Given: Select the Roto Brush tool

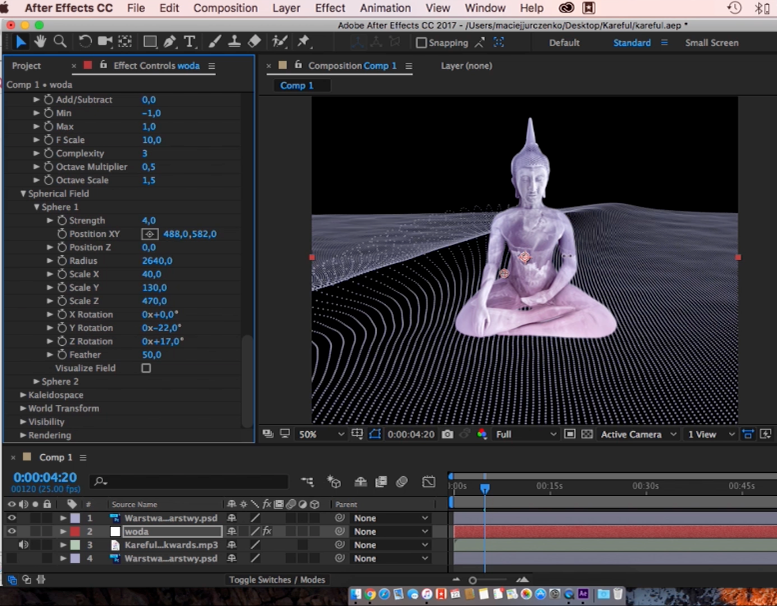Looking at the screenshot, I should 279,42.
